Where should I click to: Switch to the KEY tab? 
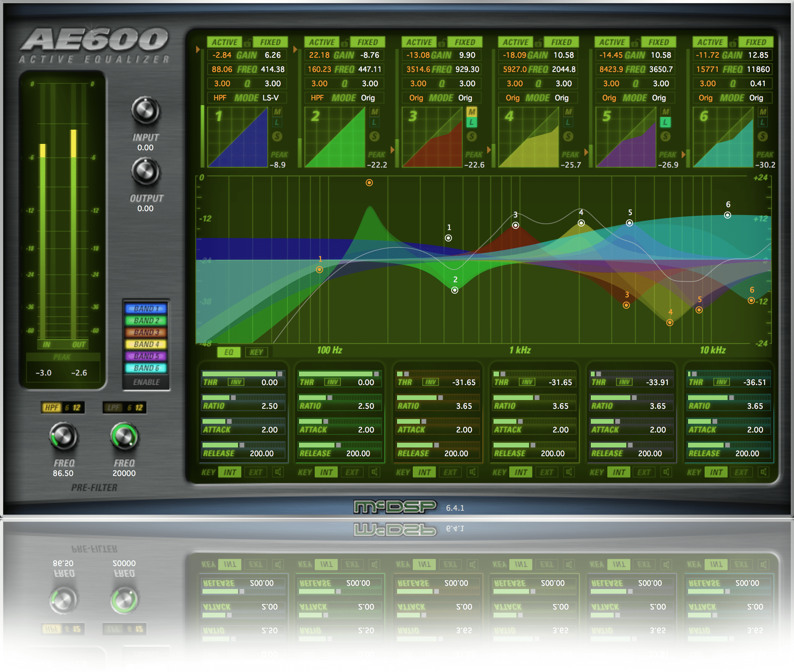point(257,352)
